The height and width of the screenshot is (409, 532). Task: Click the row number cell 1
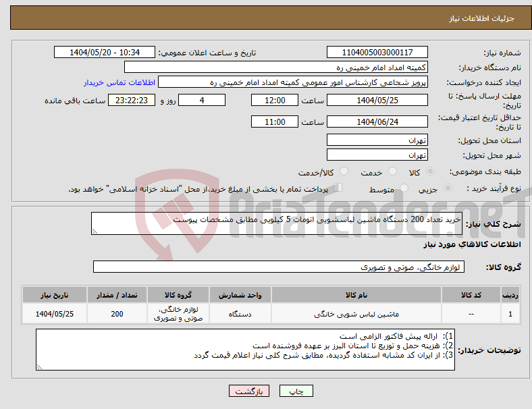[510, 314]
